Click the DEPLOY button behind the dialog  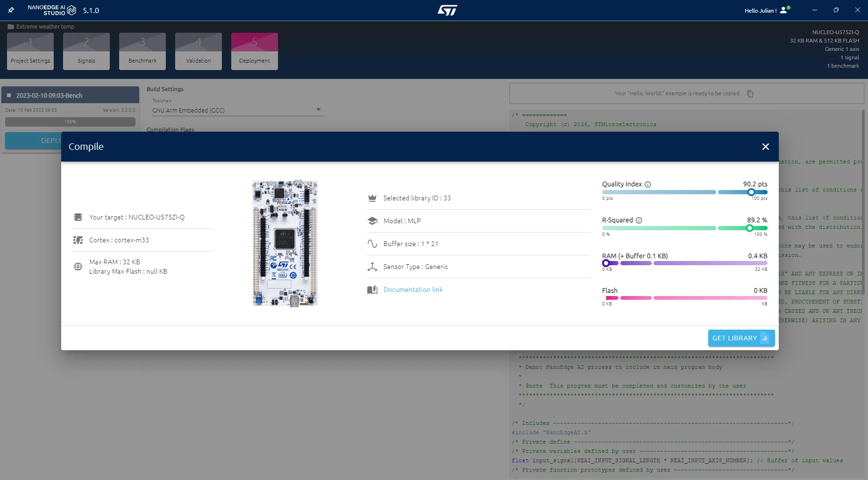tap(33, 141)
